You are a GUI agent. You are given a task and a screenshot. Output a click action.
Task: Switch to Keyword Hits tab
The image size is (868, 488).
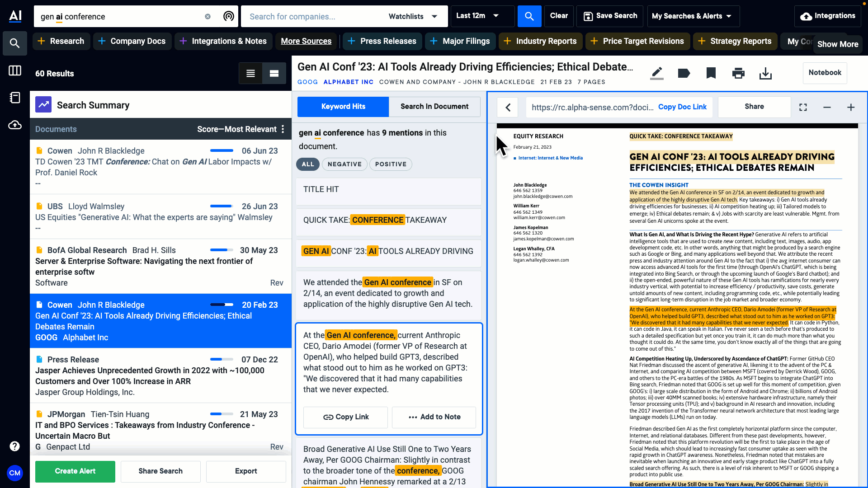(343, 107)
